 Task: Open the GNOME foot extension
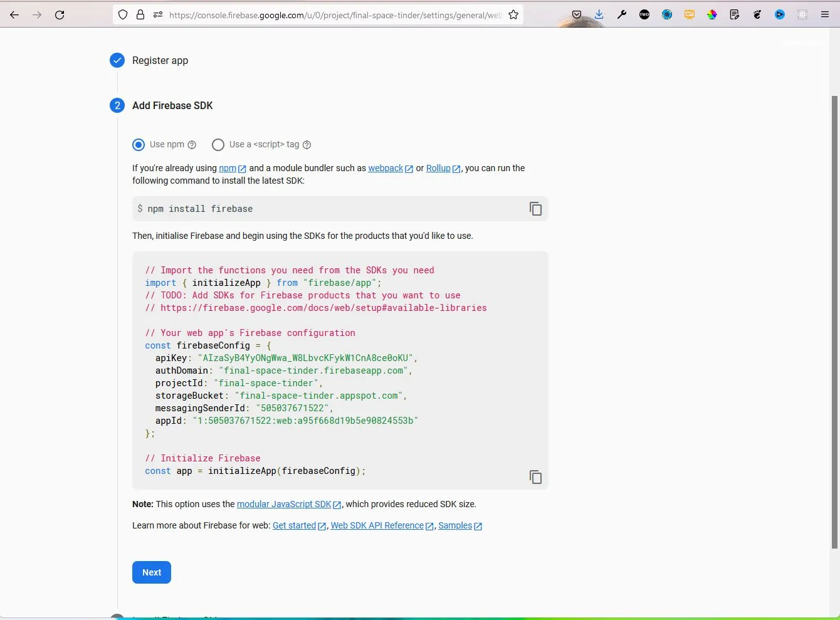[x=757, y=14]
